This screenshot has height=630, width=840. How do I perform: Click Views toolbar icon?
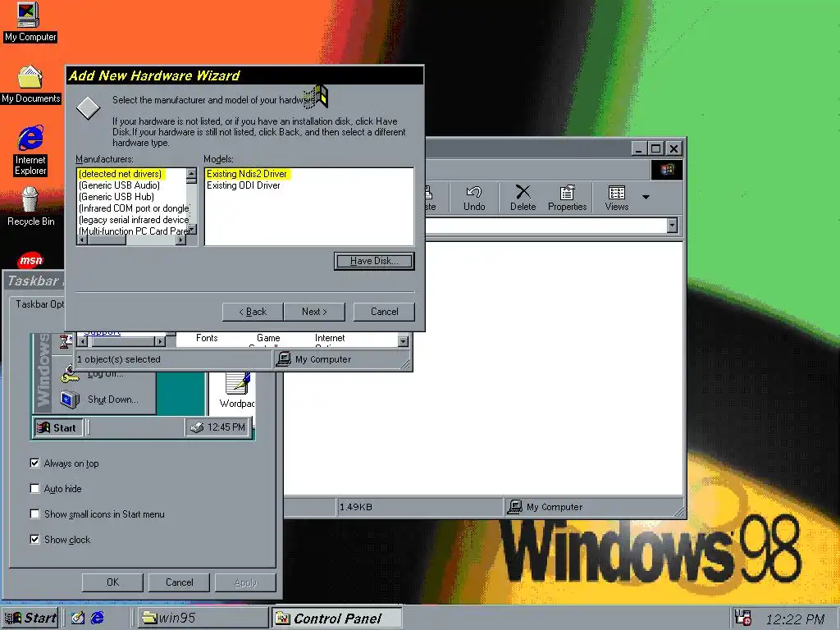click(x=617, y=198)
